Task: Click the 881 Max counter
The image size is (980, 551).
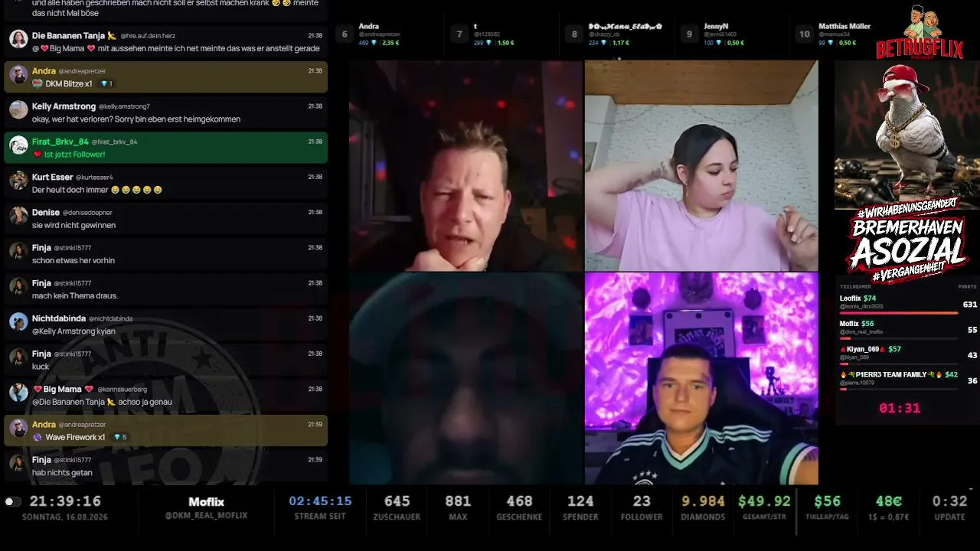Action: tap(458, 501)
